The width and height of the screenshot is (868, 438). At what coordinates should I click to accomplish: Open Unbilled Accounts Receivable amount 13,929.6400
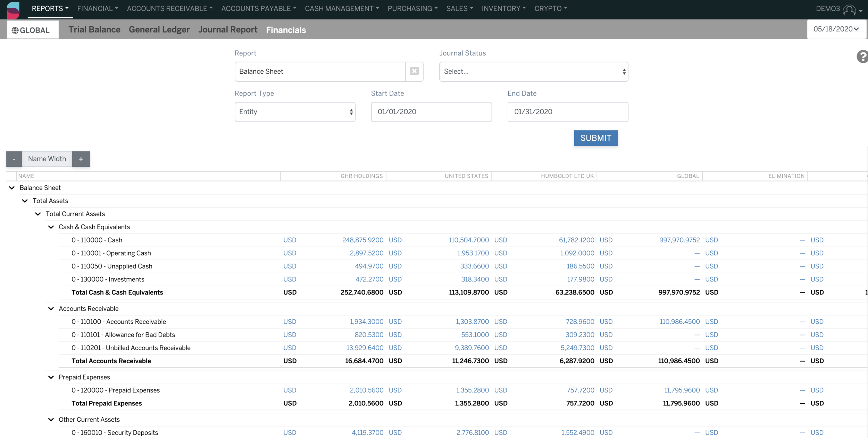[365, 348]
